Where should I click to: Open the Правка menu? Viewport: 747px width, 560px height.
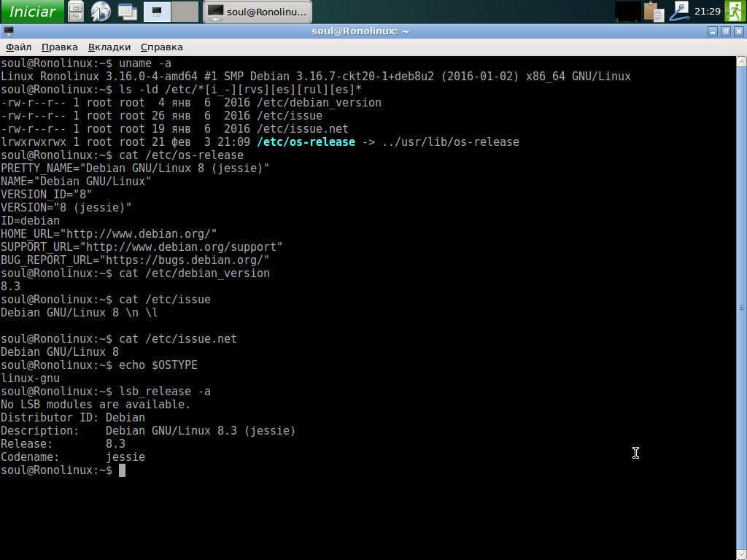click(x=60, y=47)
